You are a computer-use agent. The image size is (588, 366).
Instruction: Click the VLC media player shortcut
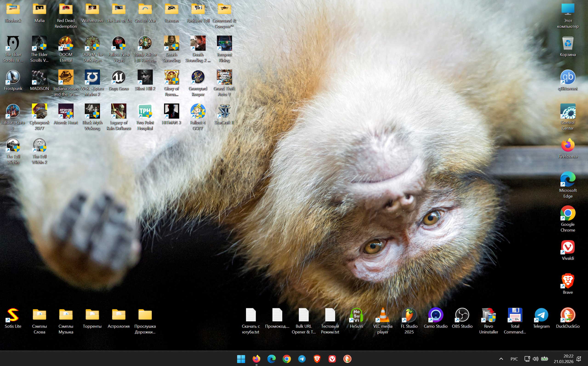pos(383,315)
